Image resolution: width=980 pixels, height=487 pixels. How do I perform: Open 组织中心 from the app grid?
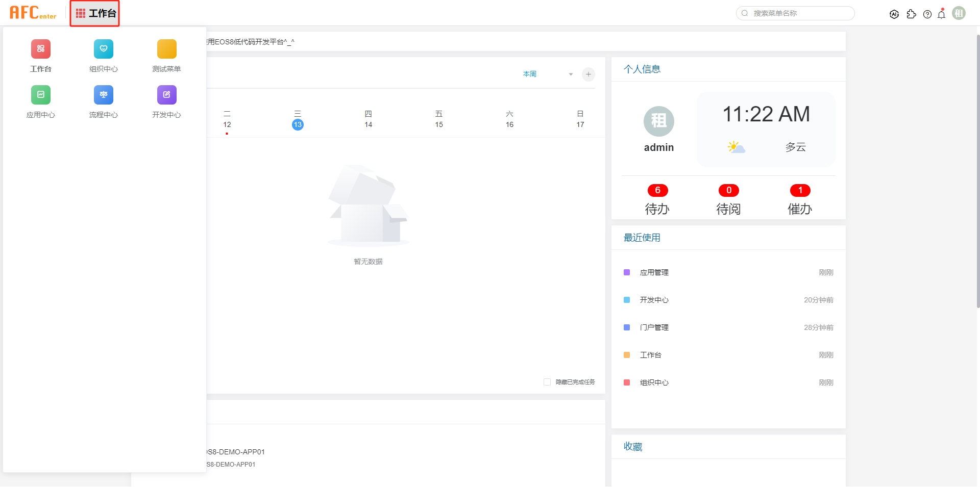(104, 49)
